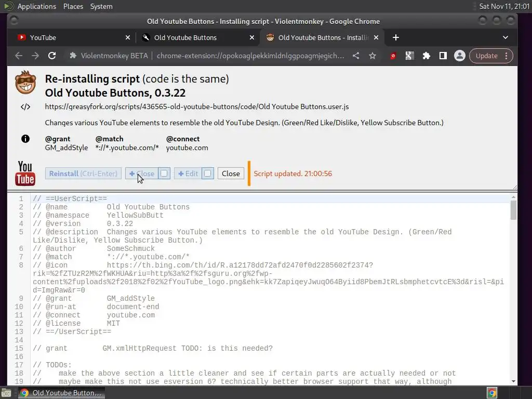Click the Old Youtube Button taskbar entry
The width and height of the screenshot is (532, 399).
point(61,393)
